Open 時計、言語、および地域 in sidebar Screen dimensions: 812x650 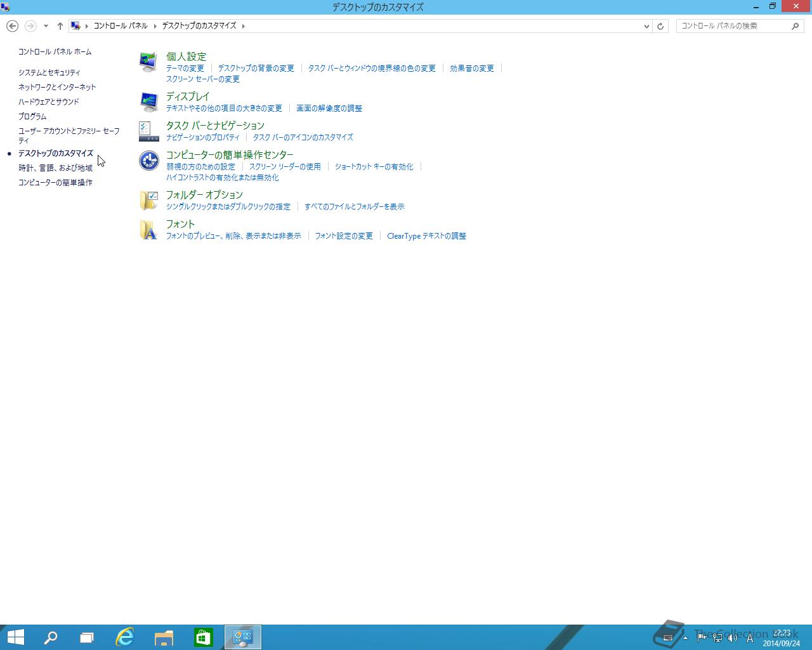click(x=55, y=168)
